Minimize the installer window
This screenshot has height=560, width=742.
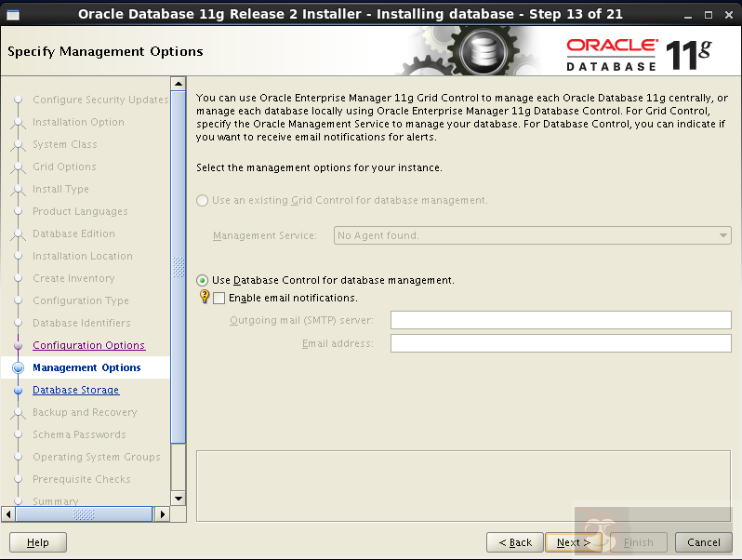(x=688, y=16)
